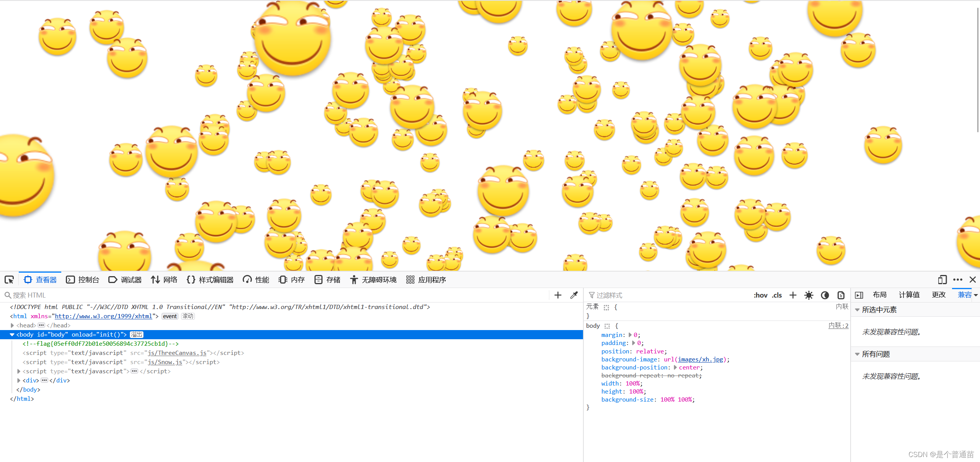Screen dimensions: 980x462
Task: Expand the collapsed head element
Action: coord(12,325)
